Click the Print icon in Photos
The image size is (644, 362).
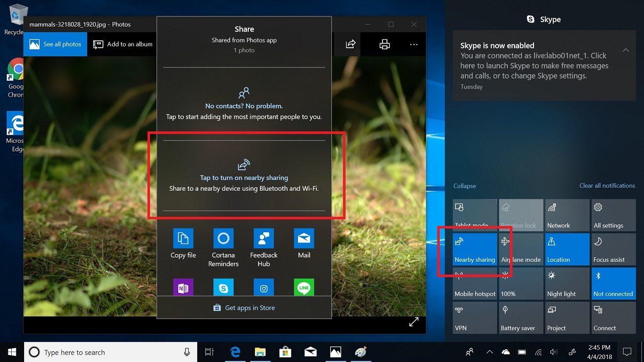point(385,44)
